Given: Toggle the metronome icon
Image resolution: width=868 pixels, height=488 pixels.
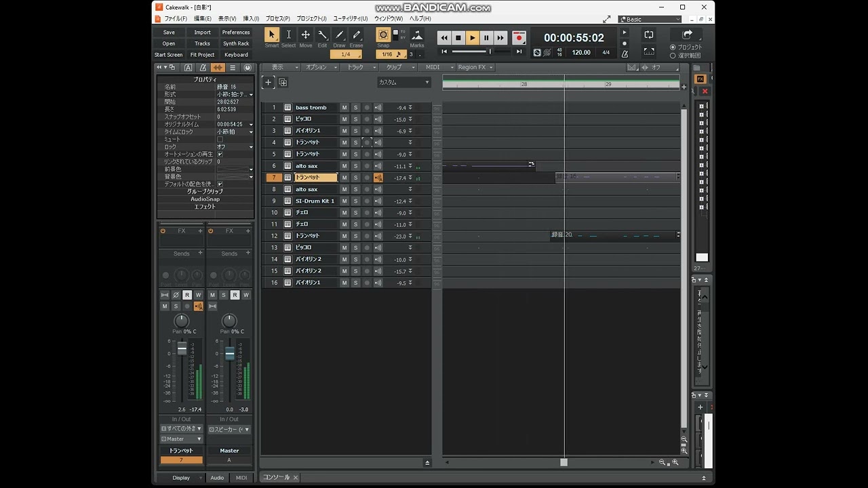Looking at the screenshot, I should (x=625, y=53).
